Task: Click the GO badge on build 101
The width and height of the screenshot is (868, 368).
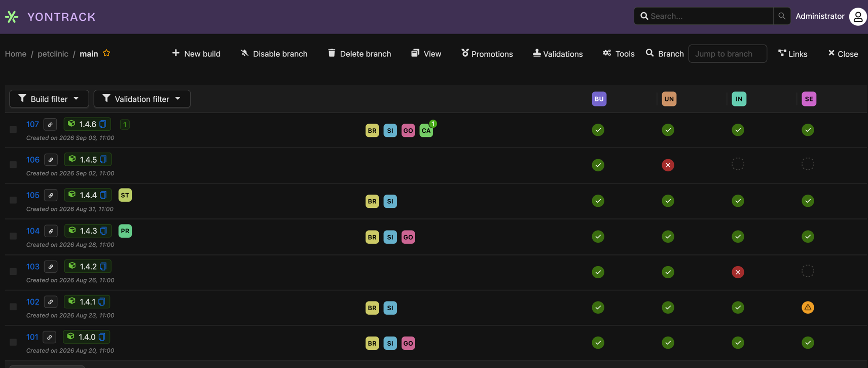Action: [x=408, y=343]
